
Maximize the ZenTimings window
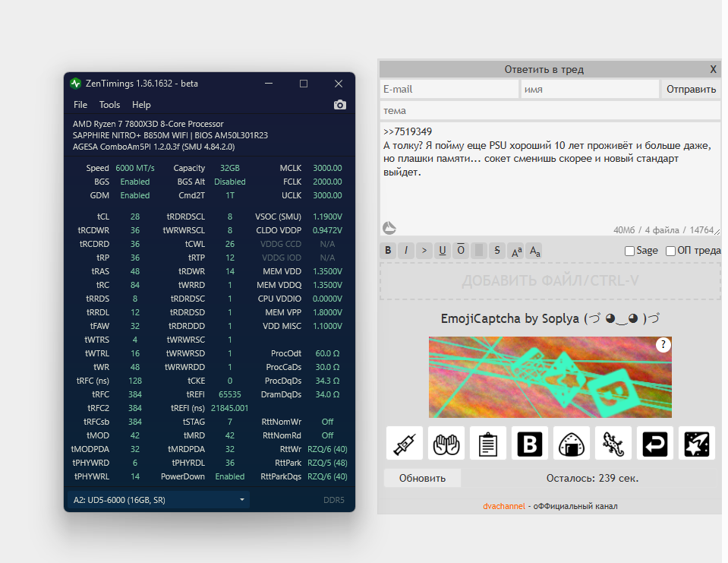tap(304, 84)
